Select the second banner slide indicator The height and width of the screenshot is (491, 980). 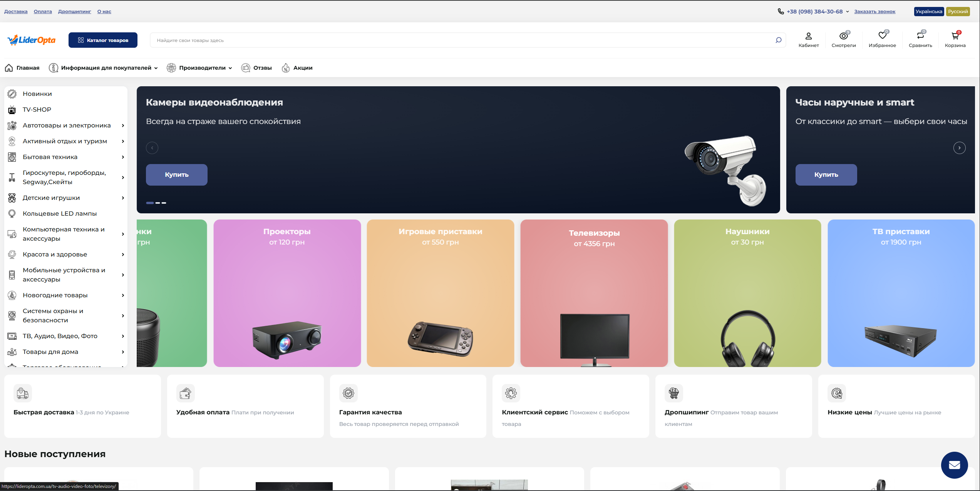click(x=158, y=203)
